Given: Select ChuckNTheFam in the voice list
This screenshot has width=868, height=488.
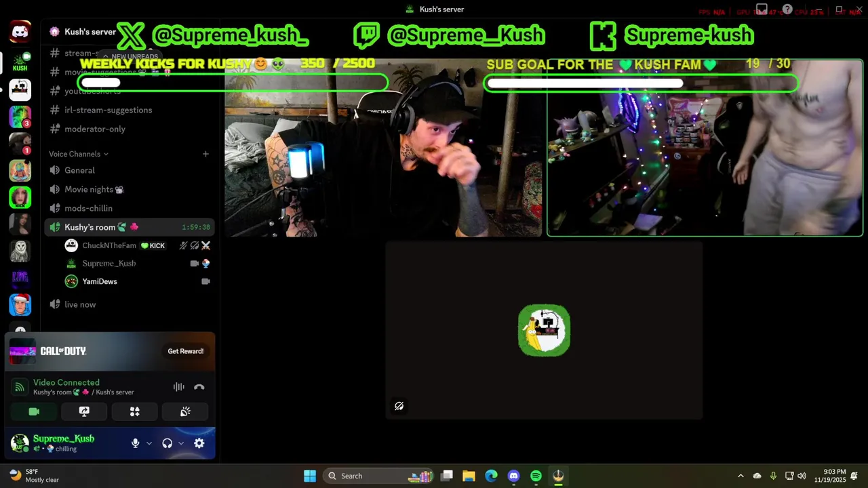Looking at the screenshot, I should (x=109, y=245).
